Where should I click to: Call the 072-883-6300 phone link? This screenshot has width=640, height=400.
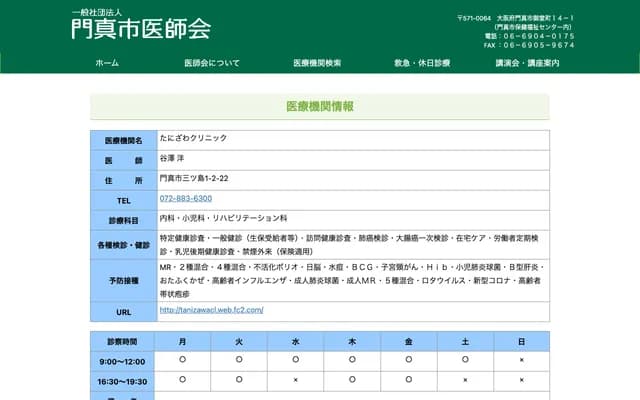coord(186,198)
